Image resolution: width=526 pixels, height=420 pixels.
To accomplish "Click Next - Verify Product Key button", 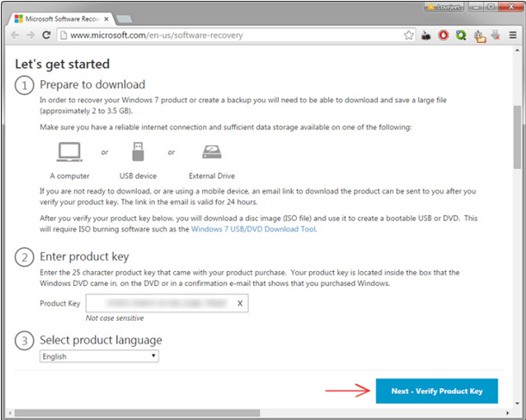I will 436,391.
